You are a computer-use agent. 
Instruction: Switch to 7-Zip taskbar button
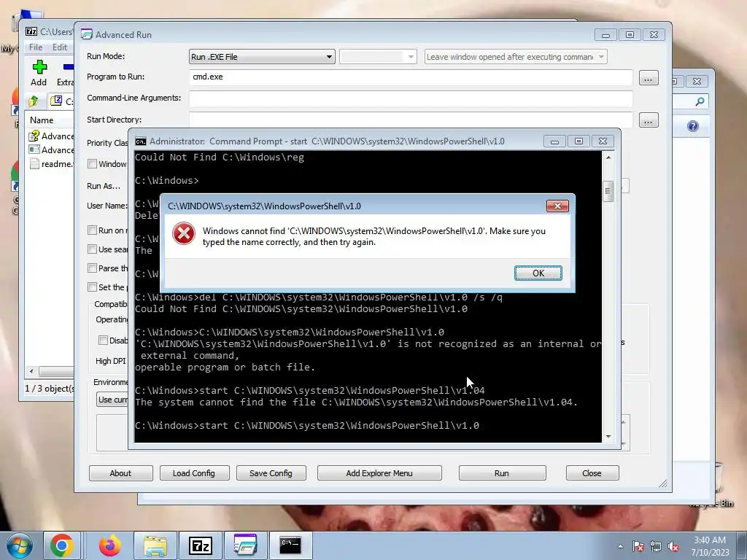200,545
